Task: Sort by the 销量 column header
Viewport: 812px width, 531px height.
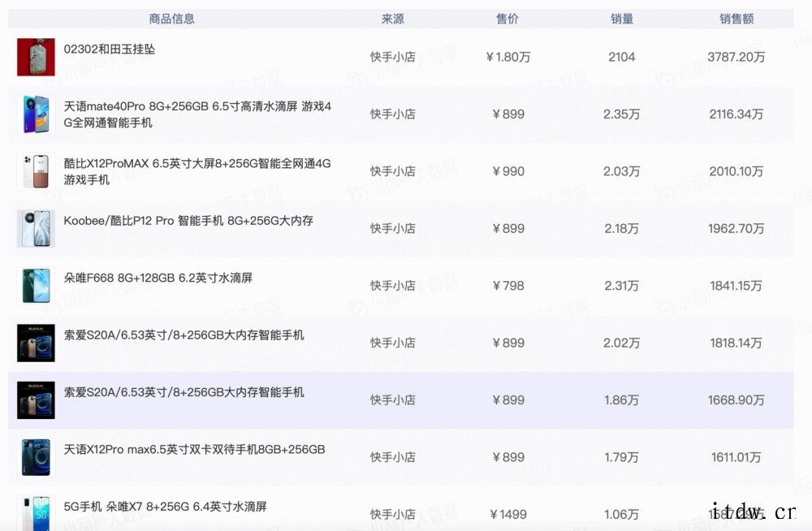Action: 621,19
